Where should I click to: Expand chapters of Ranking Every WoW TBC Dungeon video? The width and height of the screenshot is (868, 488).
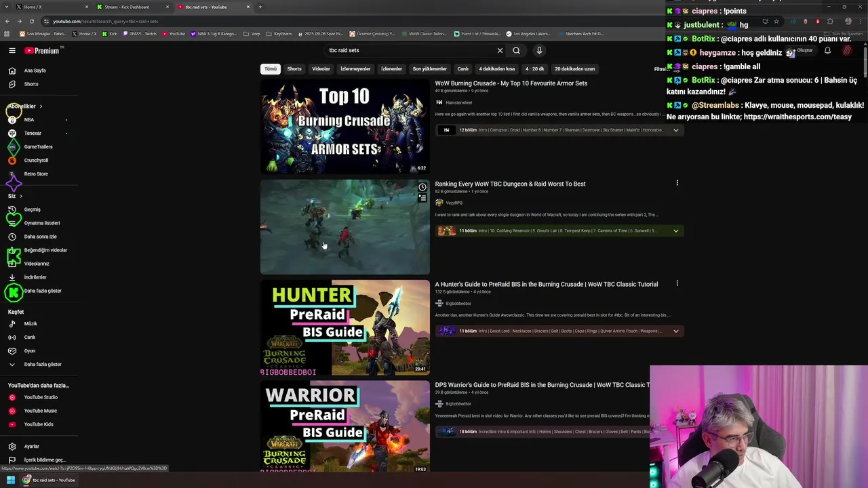click(x=675, y=231)
